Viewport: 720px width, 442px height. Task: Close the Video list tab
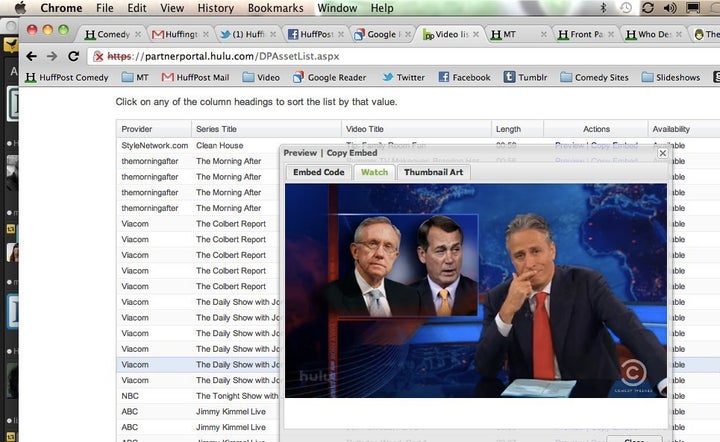(x=476, y=34)
